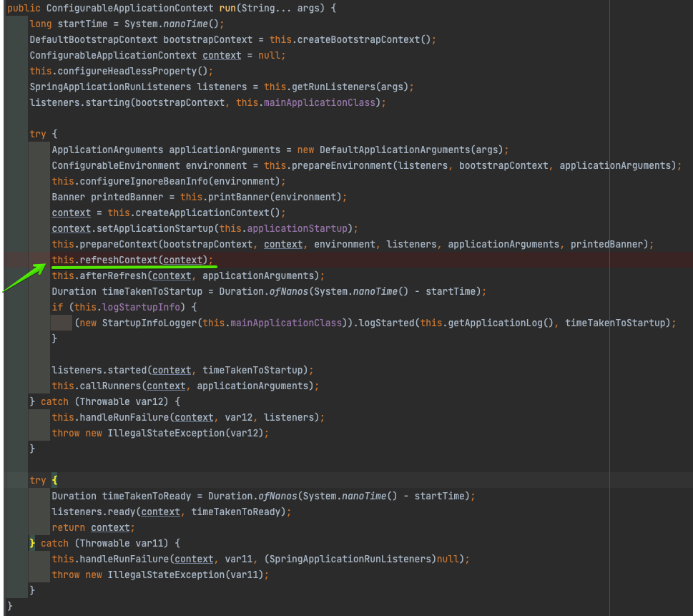Image resolution: width=693 pixels, height=616 pixels.
Task: Click the run method name in signature
Action: [227, 8]
